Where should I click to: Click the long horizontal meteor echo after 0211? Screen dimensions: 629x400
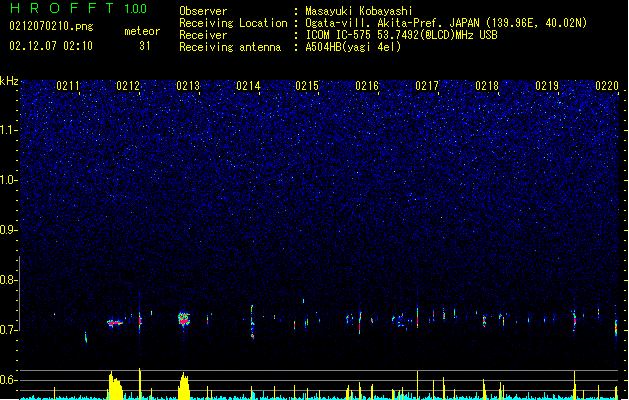pyautogui.click(x=115, y=322)
